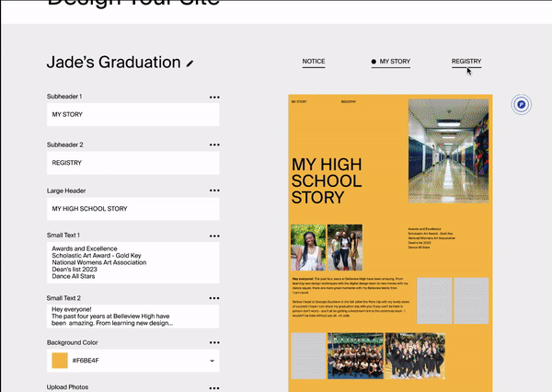The width and height of the screenshot is (552, 392).
Task: Click the bottom-left gray empty photo placeholder
Action: tap(308, 356)
